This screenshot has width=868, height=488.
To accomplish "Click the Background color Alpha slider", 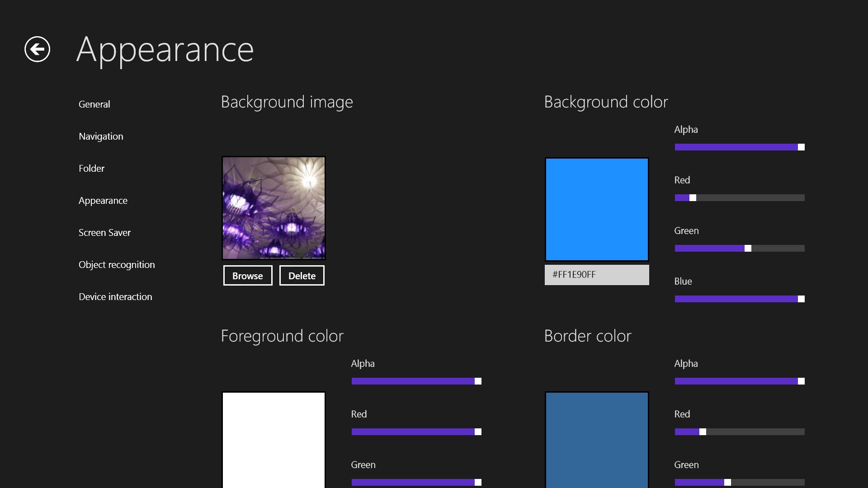I will [x=740, y=147].
